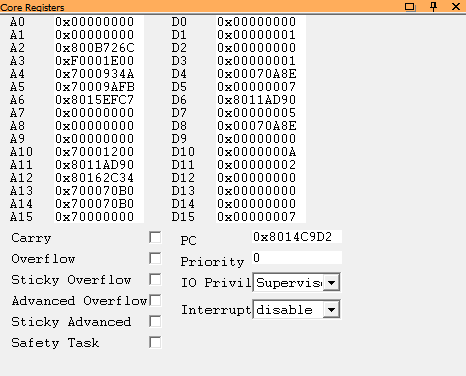466x376 pixels.
Task: Select A13 register value
Action: (99, 191)
